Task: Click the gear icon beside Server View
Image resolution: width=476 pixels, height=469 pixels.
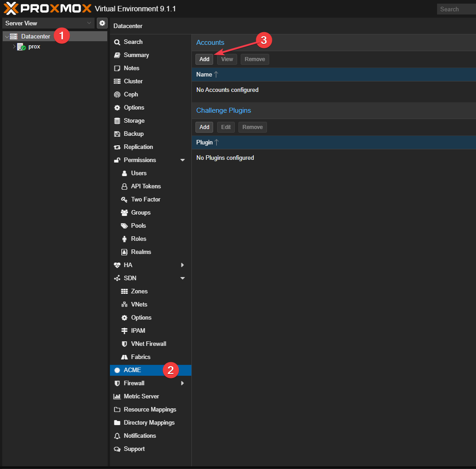Action: point(102,23)
